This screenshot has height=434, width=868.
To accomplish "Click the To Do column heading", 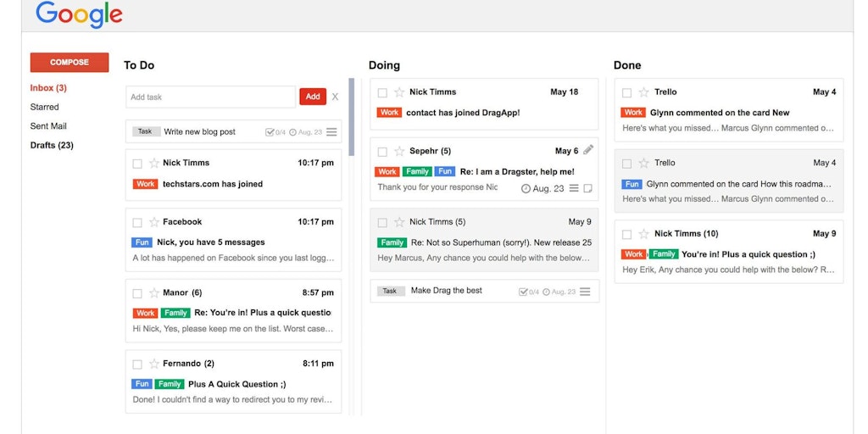I will point(139,65).
